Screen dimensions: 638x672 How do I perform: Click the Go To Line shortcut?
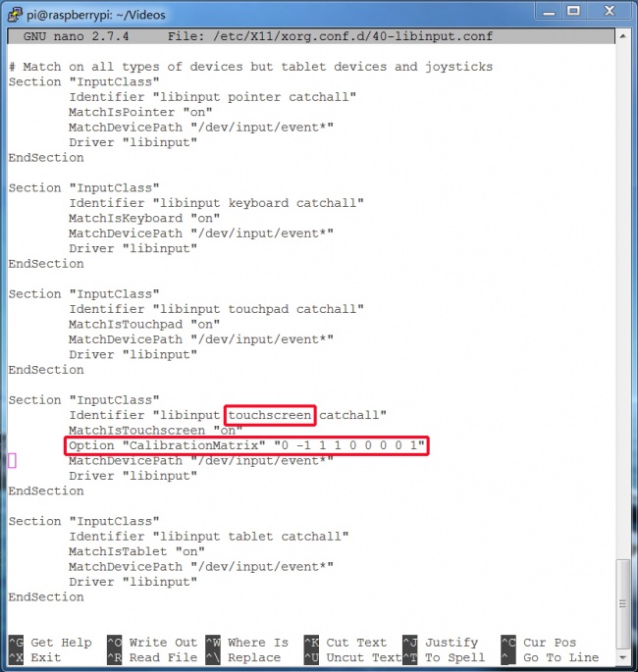pos(559,657)
